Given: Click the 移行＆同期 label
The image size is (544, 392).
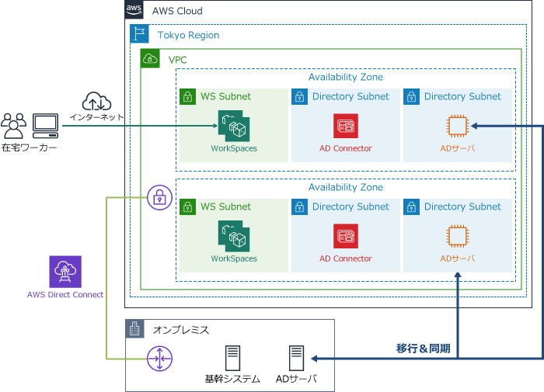Looking at the screenshot, I should point(424,349).
